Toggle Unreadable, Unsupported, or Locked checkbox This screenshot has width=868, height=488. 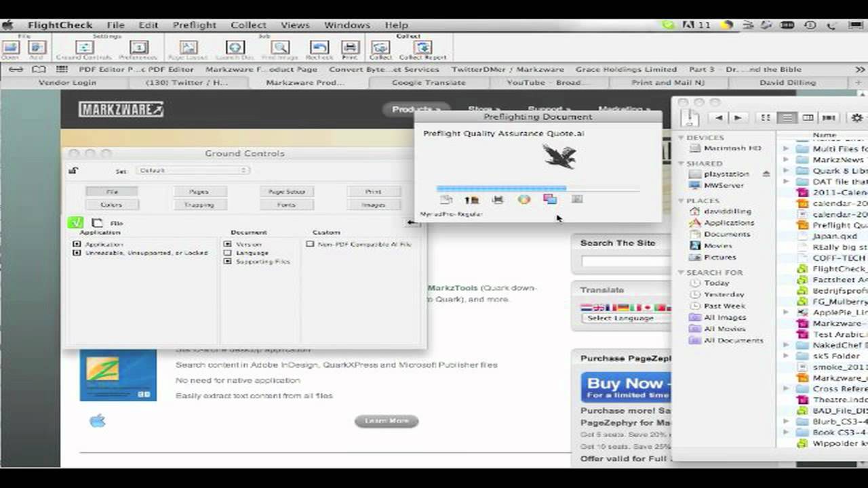click(x=77, y=253)
